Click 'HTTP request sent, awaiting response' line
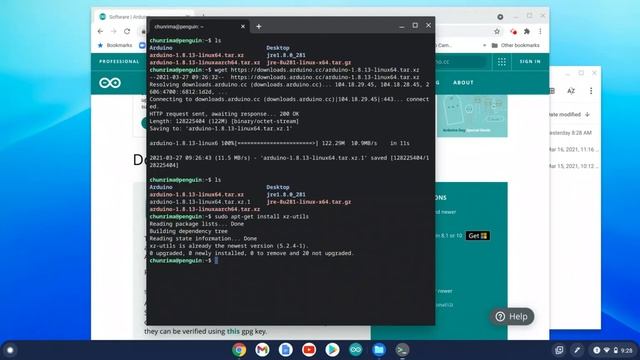Image resolution: width=640 pixels, height=360 pixels. pyautogui.click(x=224, y=114)
